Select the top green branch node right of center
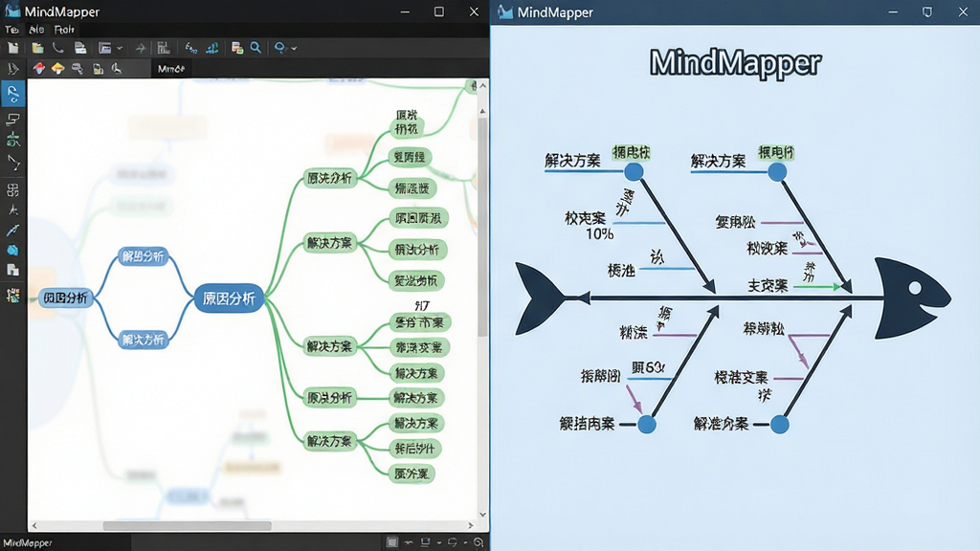This screenshot has width=980, height=551. coord(329,178)
